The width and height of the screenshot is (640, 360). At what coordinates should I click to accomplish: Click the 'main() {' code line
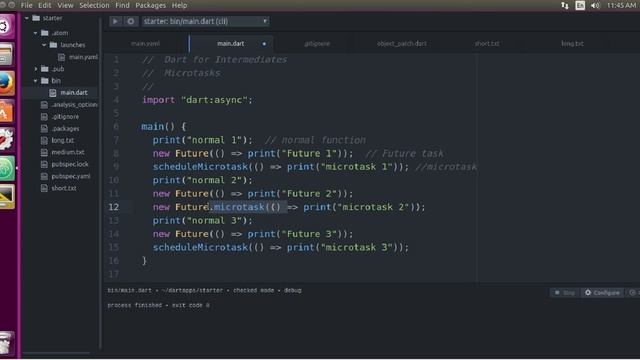[163, 127]
